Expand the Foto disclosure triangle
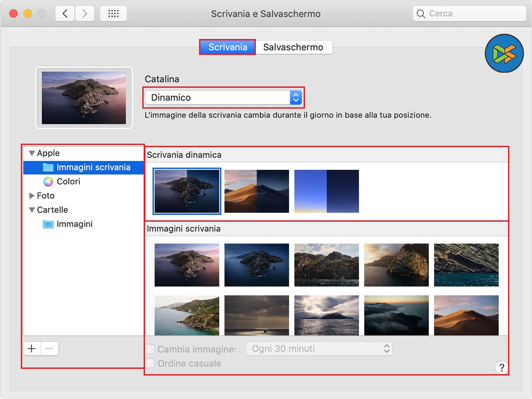The height and width of the screenshot is (399, 532). [x=31, y=196]
